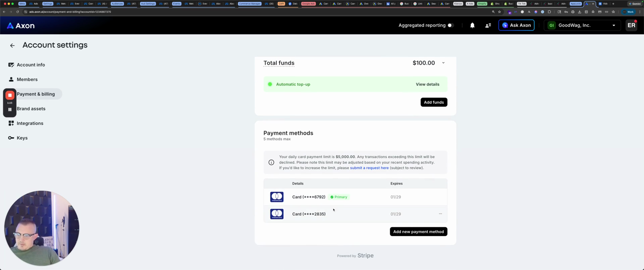Open Gemini in the browser tab strip

coord(634,4)
